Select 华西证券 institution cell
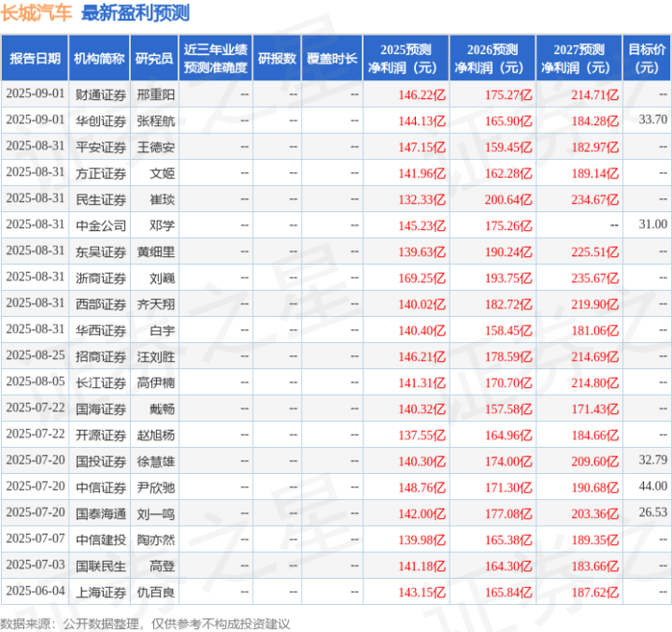Screen dimensions: 672x632 (x=101, y=331)
